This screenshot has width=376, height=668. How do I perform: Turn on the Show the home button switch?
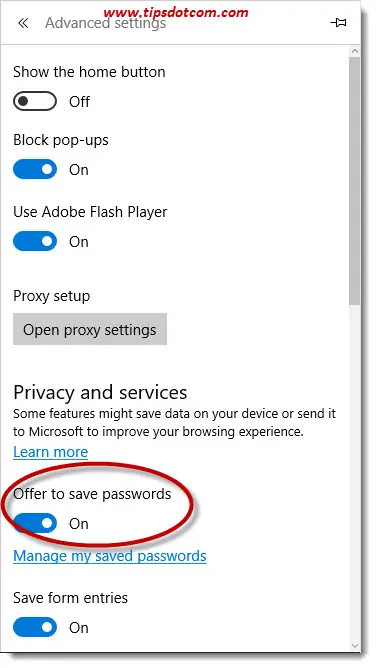(x=35, y=101)
